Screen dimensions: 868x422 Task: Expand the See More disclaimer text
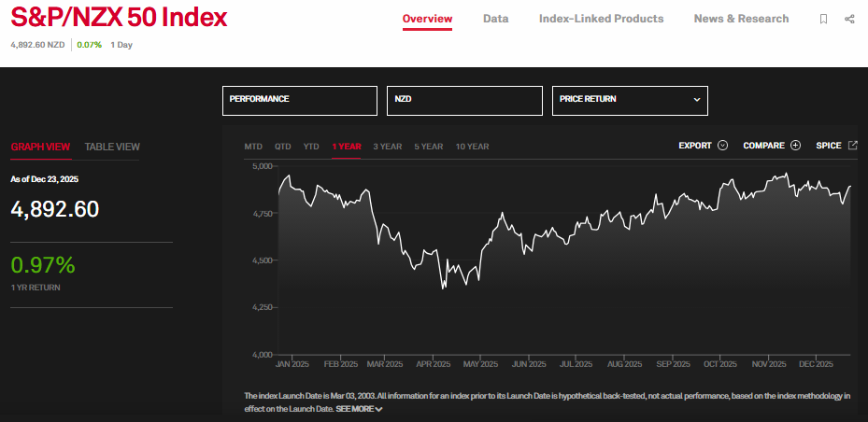coord(360,409)
